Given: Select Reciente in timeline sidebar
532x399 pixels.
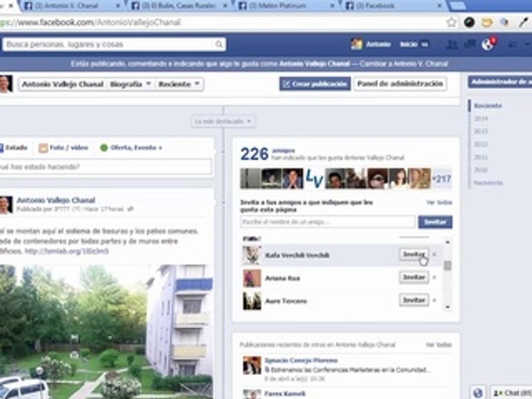Looking at the screenshot, I should coord(488,105).
